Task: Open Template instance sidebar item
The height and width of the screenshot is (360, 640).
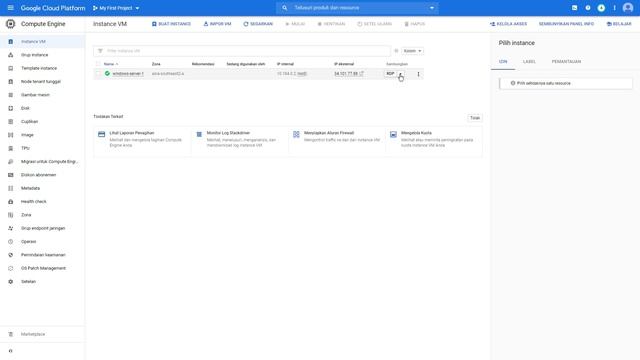Action: tap(42, 68)
